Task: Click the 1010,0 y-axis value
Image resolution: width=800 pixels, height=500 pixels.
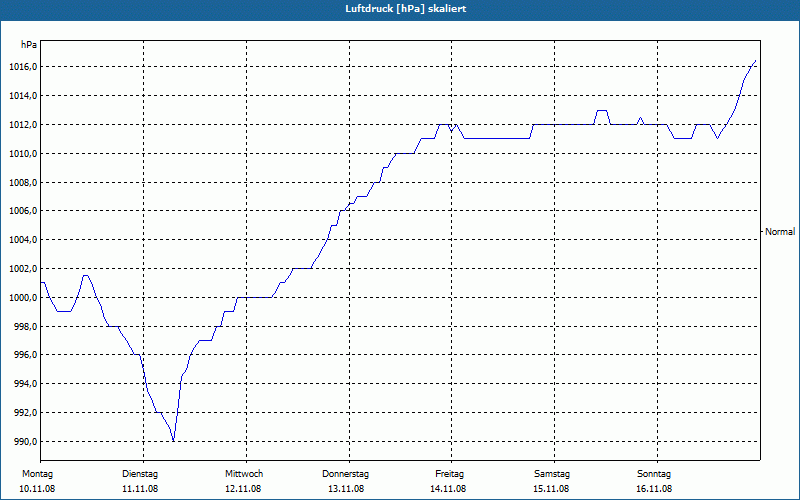Action: (x=23, y=154)
